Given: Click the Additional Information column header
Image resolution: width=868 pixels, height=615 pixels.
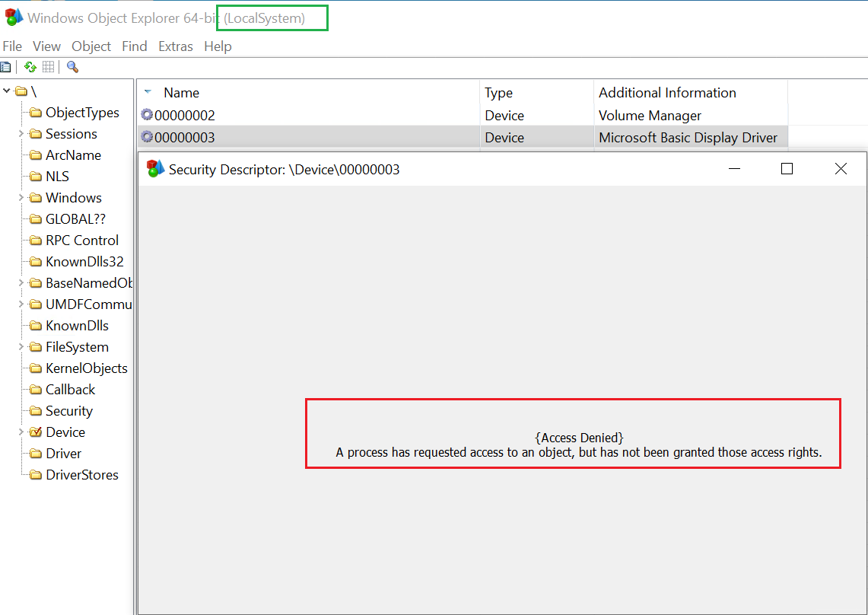Looking at the screenshot, I should point(667,93).
